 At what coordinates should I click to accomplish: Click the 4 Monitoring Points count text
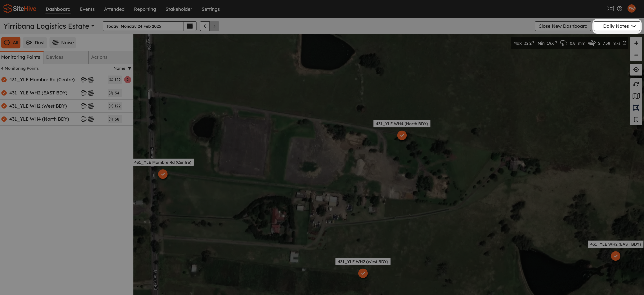pyautogui.click(x=20, y=68)
